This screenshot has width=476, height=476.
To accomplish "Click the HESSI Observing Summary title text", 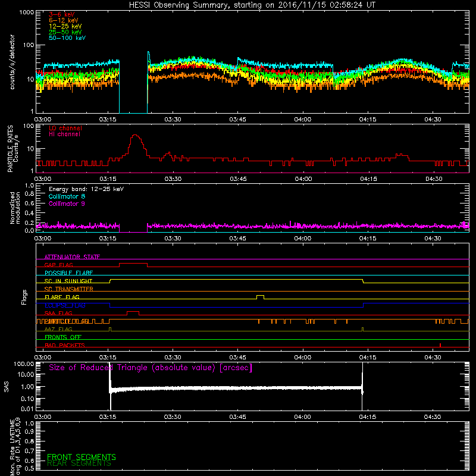I will (252, 5).
